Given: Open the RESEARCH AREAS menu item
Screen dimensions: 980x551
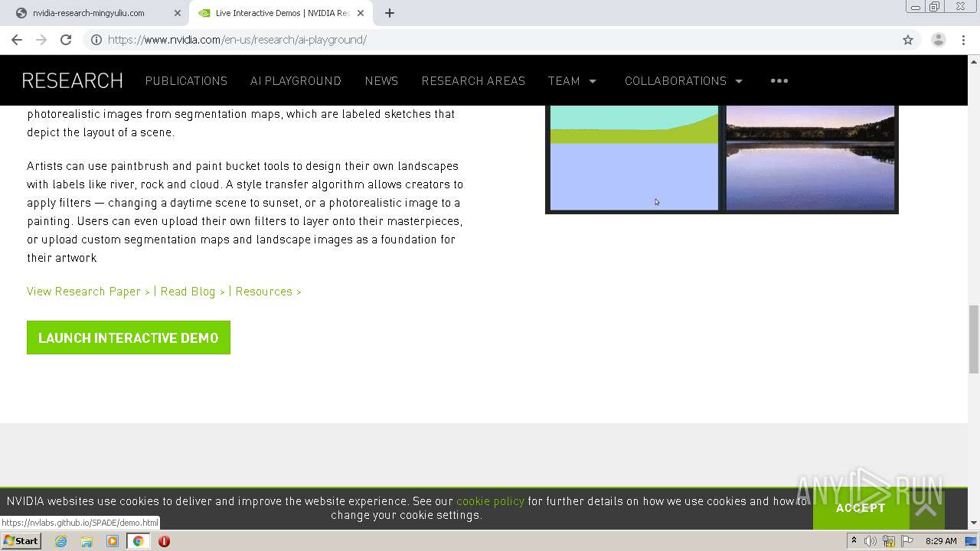Looking at the screenshot, I should pos(473,80).
